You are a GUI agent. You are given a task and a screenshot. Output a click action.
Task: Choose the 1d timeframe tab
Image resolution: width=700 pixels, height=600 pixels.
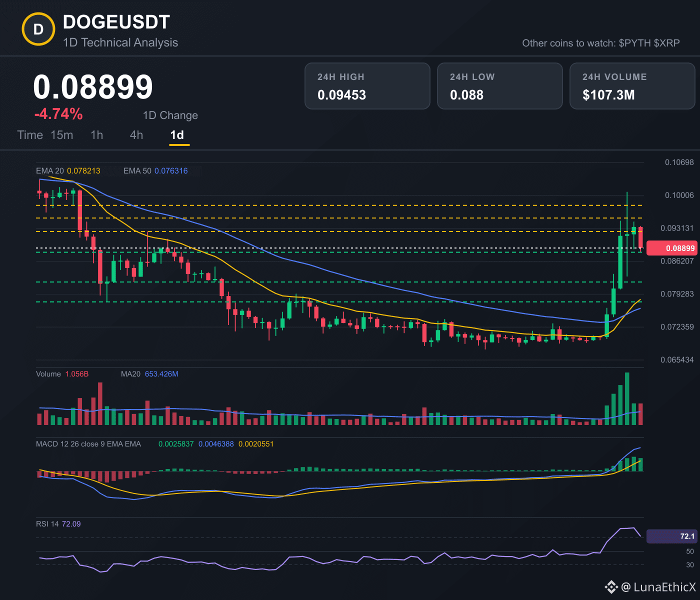[x=177, y=135]
